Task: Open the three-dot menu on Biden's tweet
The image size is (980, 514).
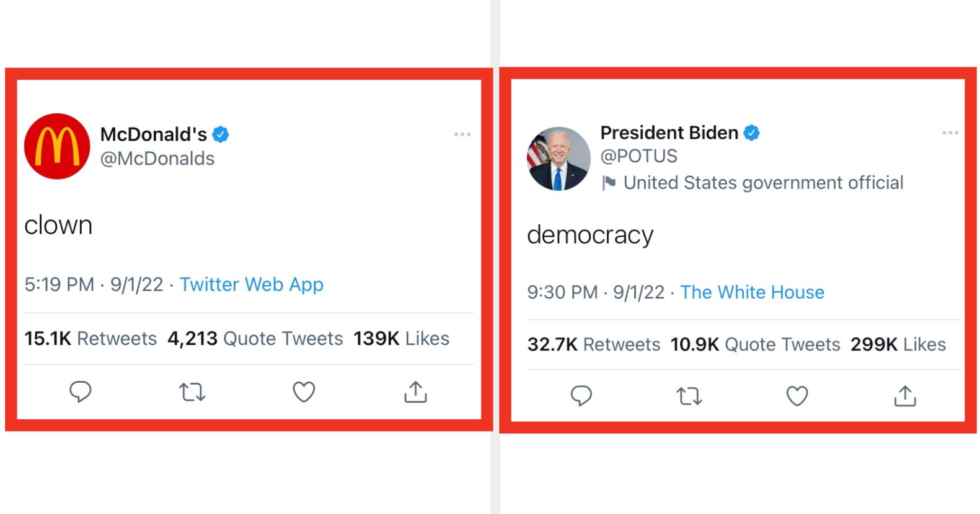Action: 950,133
